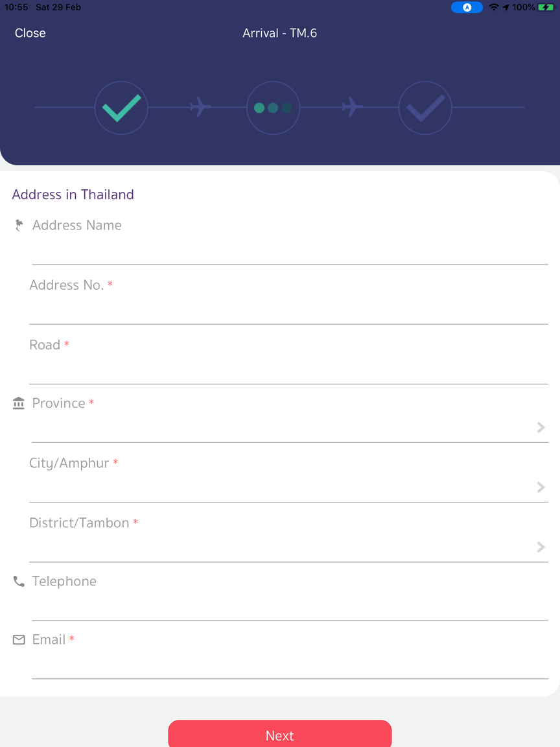Tap the phone icon beside Telephone
Image resolution: width=560 pixels, height=747 pixels.
(x=19, y=582)
